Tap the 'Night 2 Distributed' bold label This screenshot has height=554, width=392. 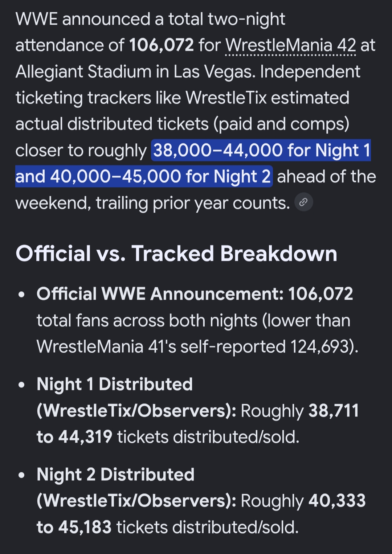(115, 475)
